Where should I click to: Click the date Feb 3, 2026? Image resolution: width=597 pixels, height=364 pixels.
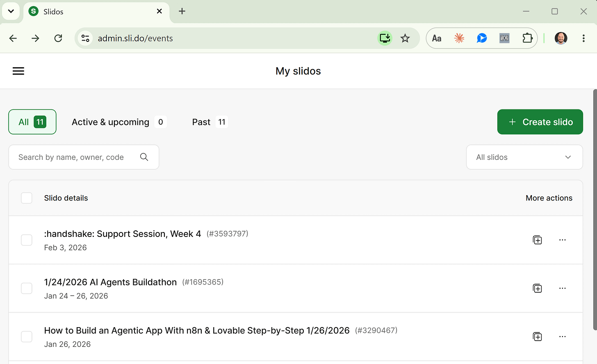[x=66, y=248]
